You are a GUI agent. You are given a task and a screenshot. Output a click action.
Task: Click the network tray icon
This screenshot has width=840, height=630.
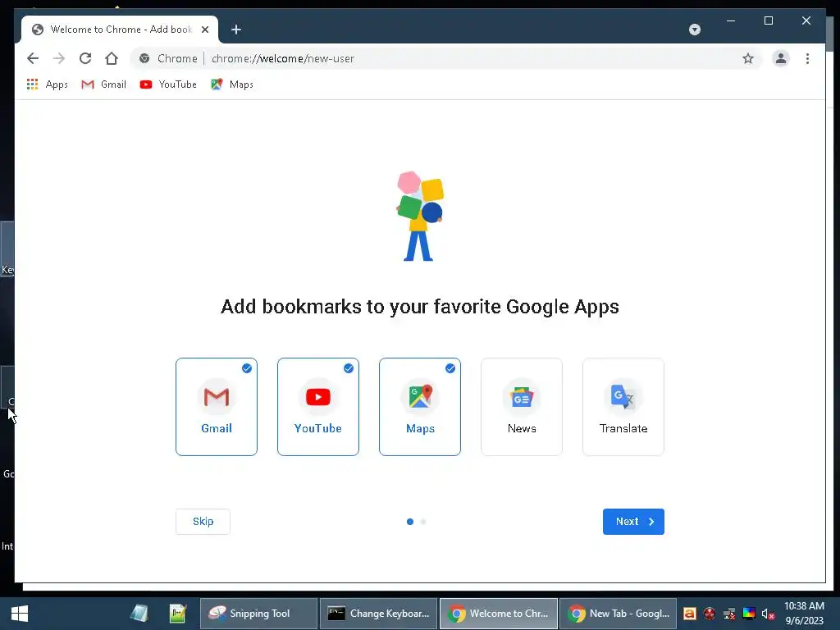pos(729,614)
